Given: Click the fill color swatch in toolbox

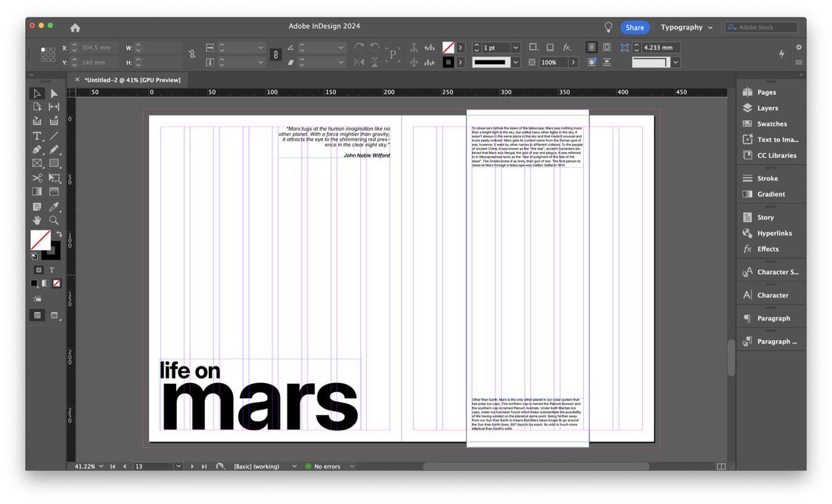Looking at the screenshot, I should 40,240.
